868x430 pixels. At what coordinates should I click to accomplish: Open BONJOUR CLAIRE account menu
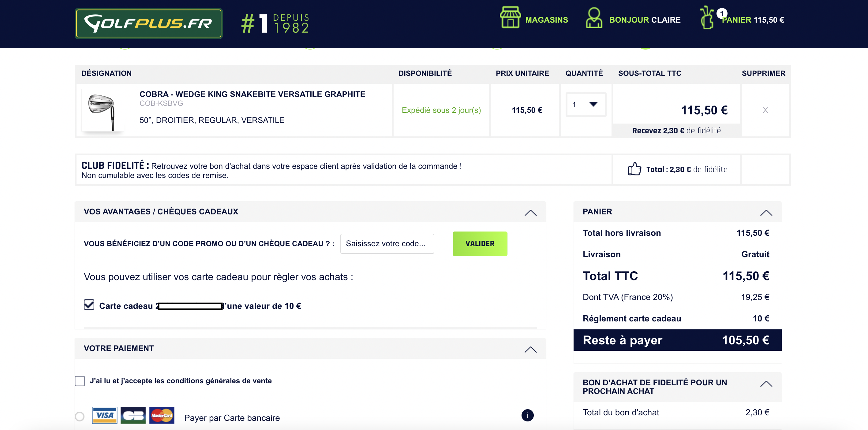pyautogui.click(x=645, y=20)
